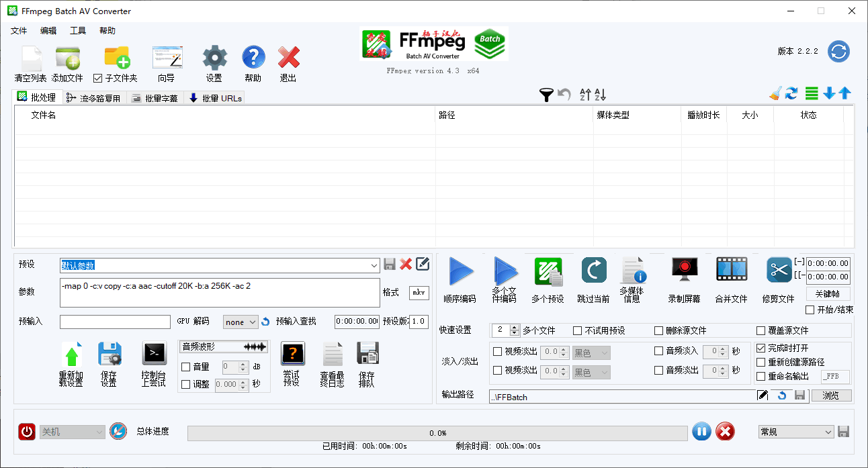Click the 多个预设 multiple presets icon
This screenshot has height=468, width=868.
click(548, 271)
